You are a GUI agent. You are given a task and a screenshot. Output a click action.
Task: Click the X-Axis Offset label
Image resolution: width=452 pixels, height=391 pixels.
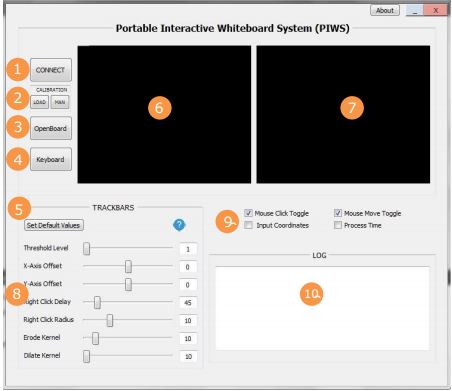coord(43,266)
